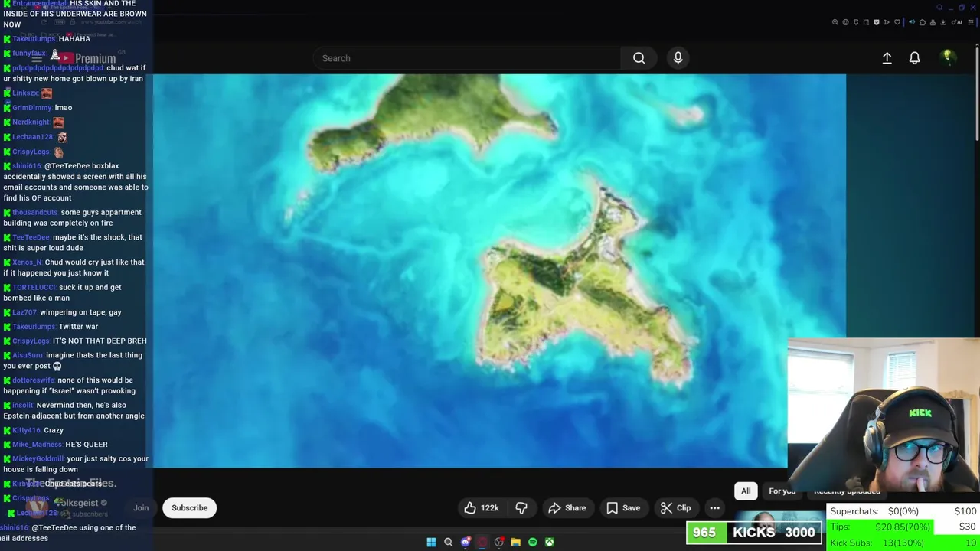Select the For you filter chip
Image resolution: width=980 pixels, height=551 pixels.
pyautogui.click(x=782, y=491)
